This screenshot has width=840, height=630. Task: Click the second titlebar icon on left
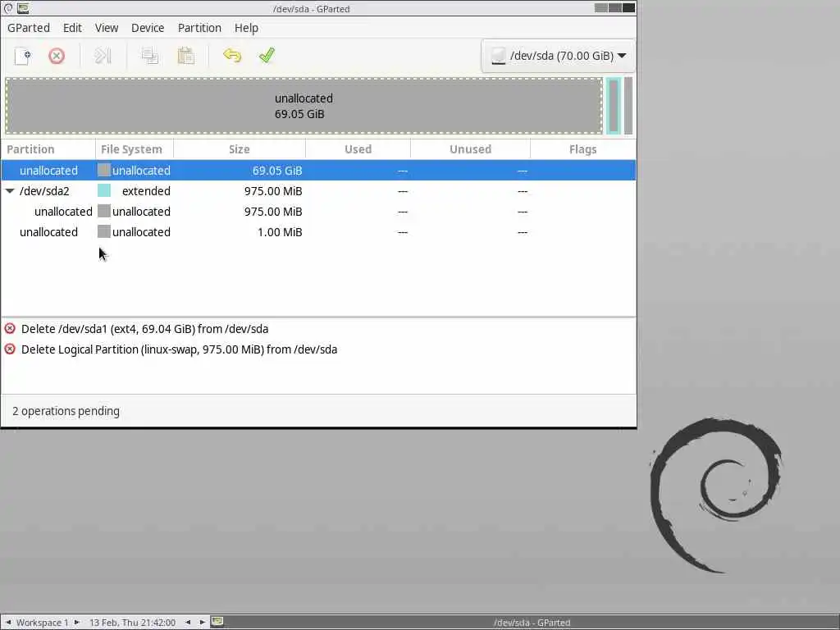point(23,8)
